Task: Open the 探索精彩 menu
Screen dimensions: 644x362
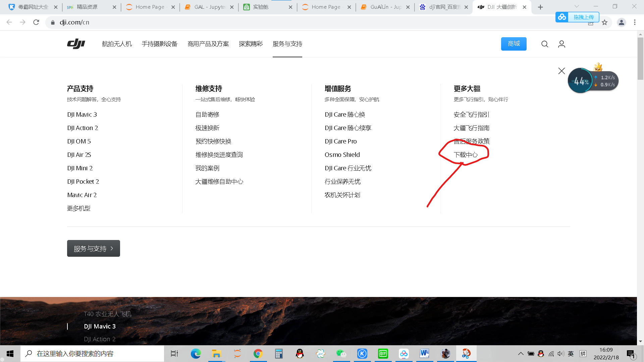Action: (x=251, y=44)
